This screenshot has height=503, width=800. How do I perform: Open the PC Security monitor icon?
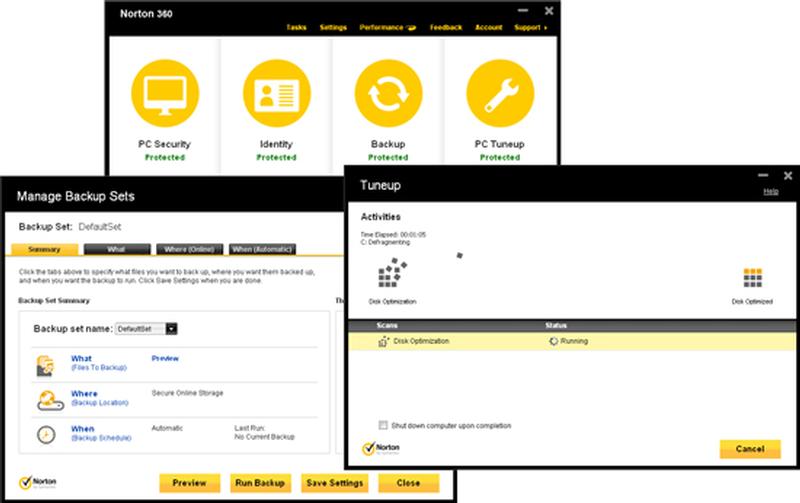click(165, 93)
